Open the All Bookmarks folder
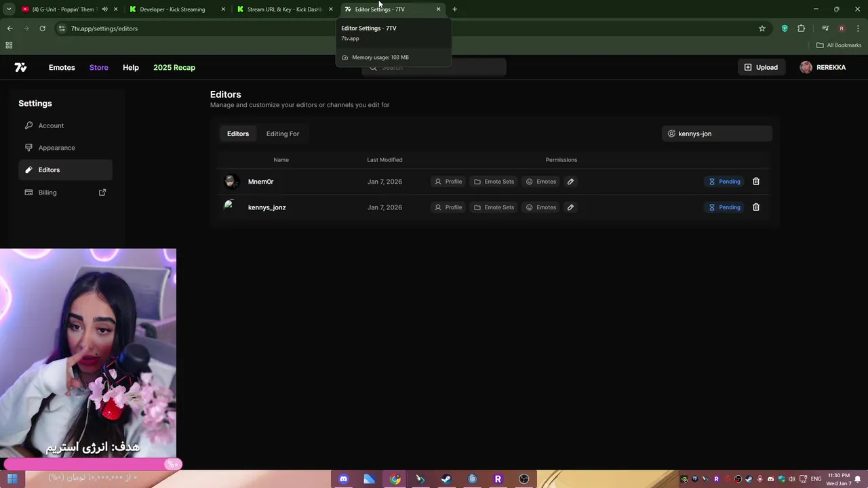Viewport: 868px width, 488px height. pos(839,45)
